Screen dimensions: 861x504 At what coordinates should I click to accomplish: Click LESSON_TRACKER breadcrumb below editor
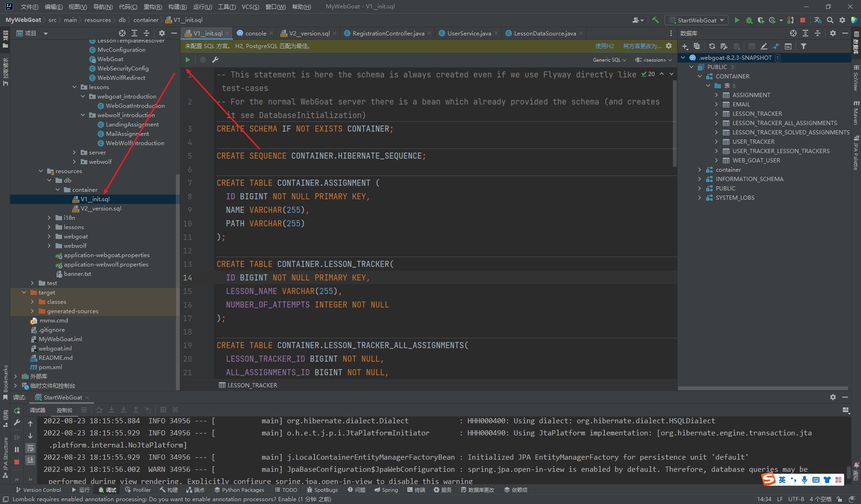(248, 385)
